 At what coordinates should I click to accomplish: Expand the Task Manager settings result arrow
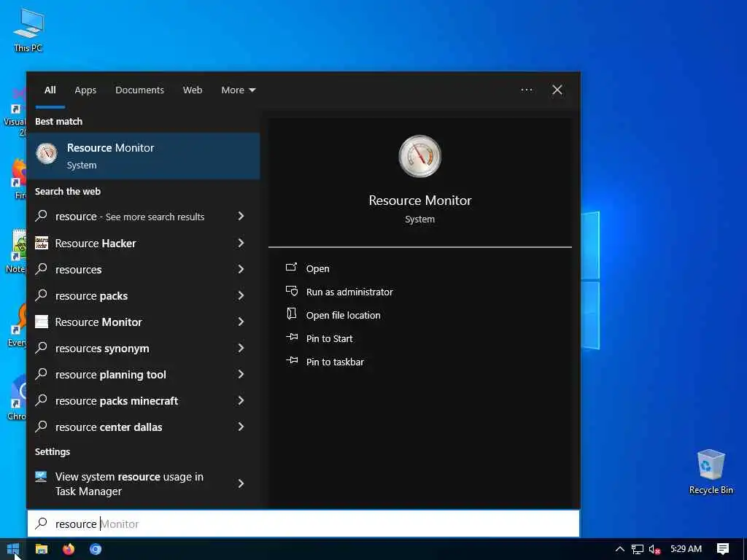[x=241, y=484]
